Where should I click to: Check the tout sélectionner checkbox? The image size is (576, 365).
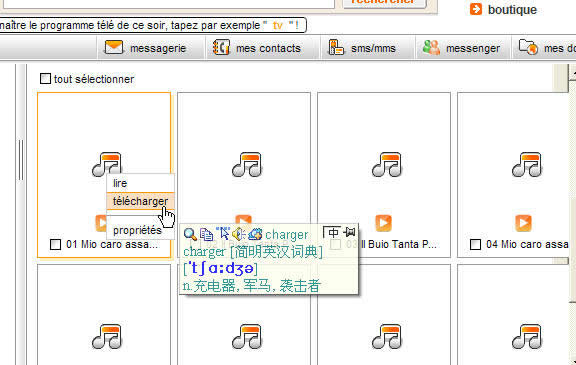tap(45, 79)
